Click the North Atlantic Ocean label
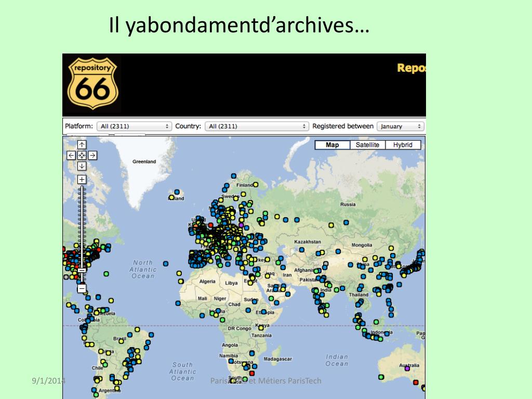 [x=143, y=270]
